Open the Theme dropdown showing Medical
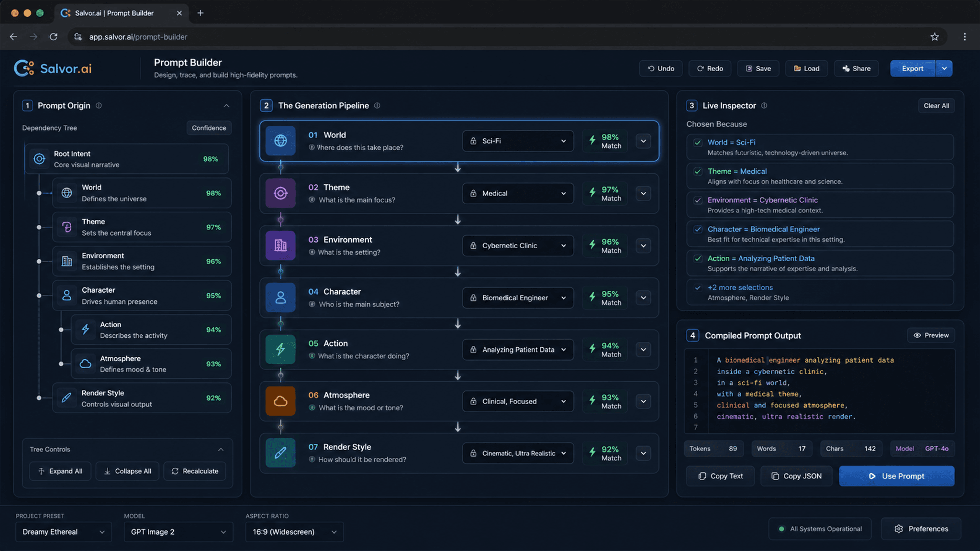This screenshot has height=551, width=980. click(518, 193)
